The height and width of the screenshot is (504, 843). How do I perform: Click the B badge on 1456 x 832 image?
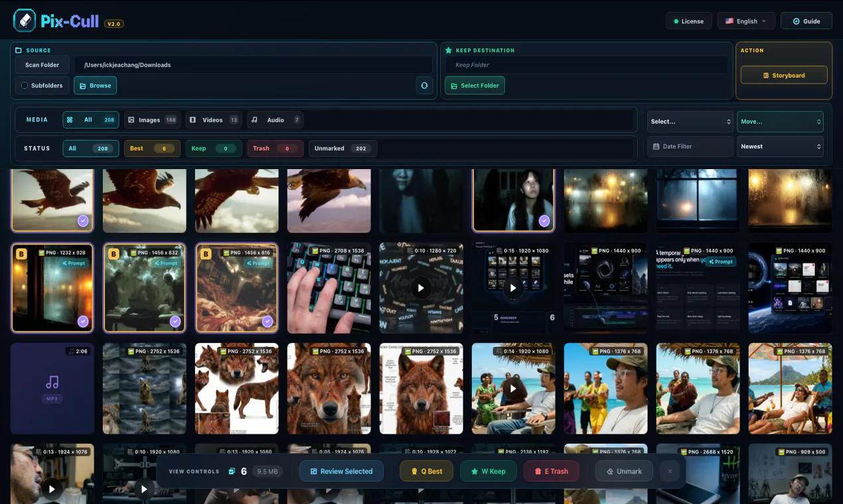click(x=114, y=253)
